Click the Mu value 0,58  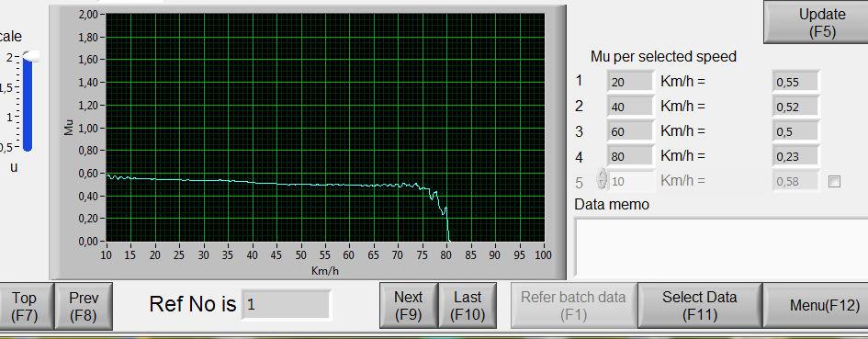pos(795,181)
